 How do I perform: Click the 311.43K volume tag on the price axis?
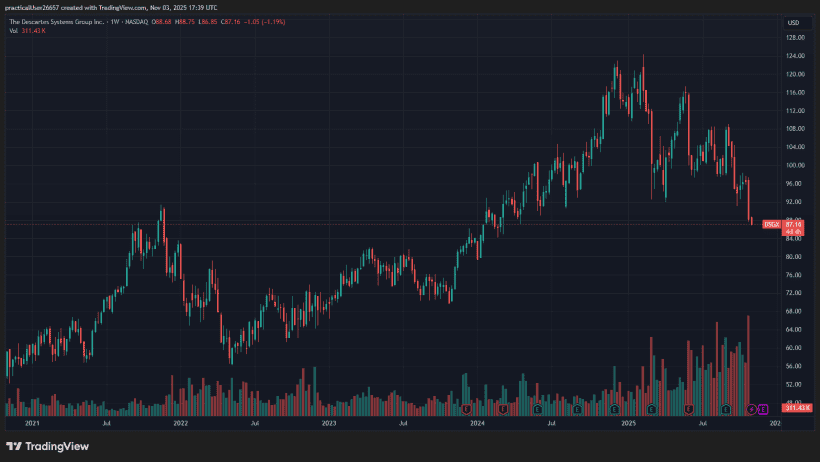pyautogui.click(x=796, y=409)
